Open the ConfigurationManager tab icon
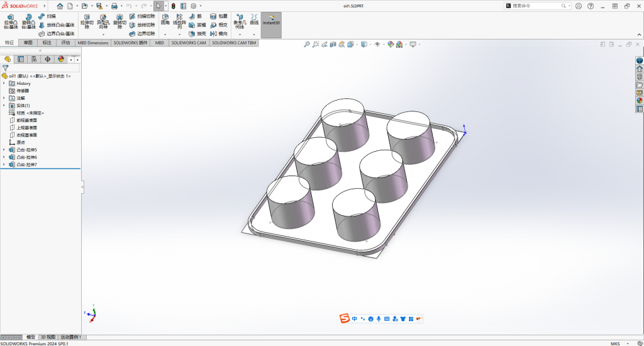The height and width of the screenshot is (346, 644). point(34,59)
